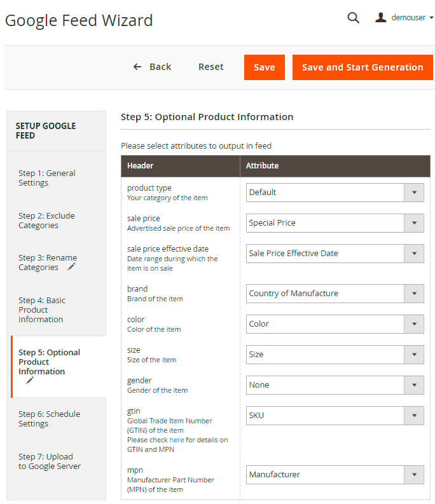
Task: Go to Step 4: Basic Product Information
Action: tap(42, 310)
